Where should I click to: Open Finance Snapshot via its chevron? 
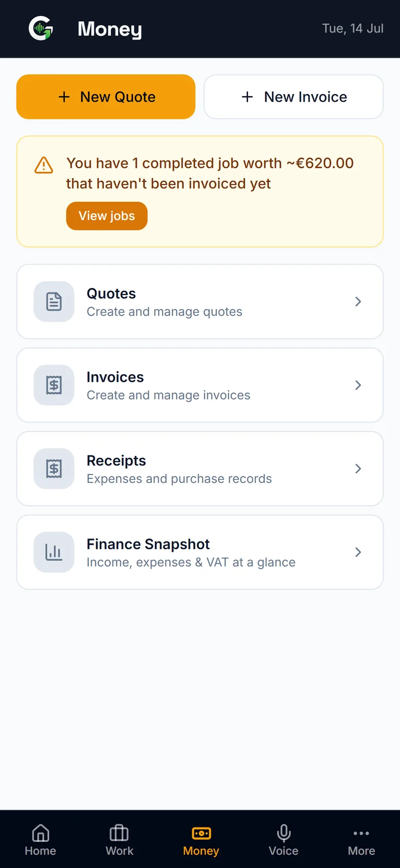point(358,552)
